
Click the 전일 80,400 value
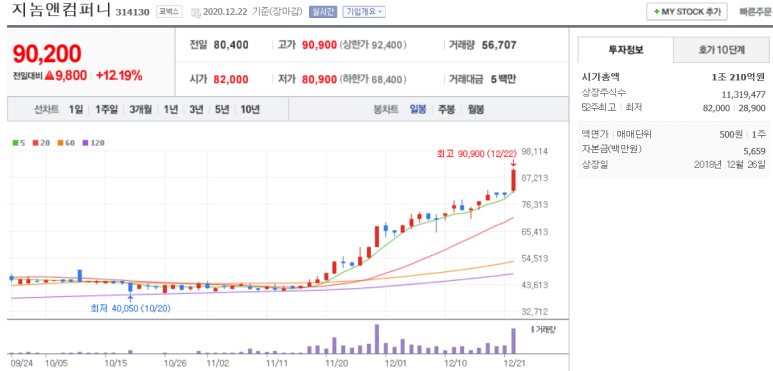(x=231, y=45)
